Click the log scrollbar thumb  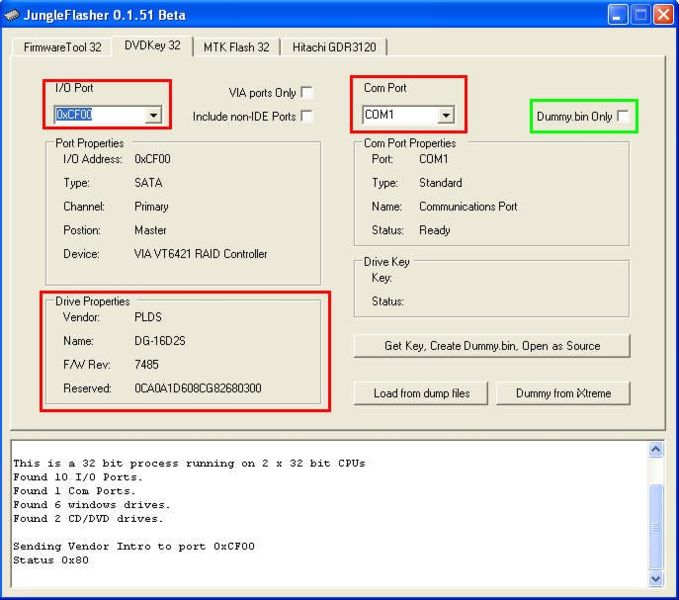[x=656, y=526]
